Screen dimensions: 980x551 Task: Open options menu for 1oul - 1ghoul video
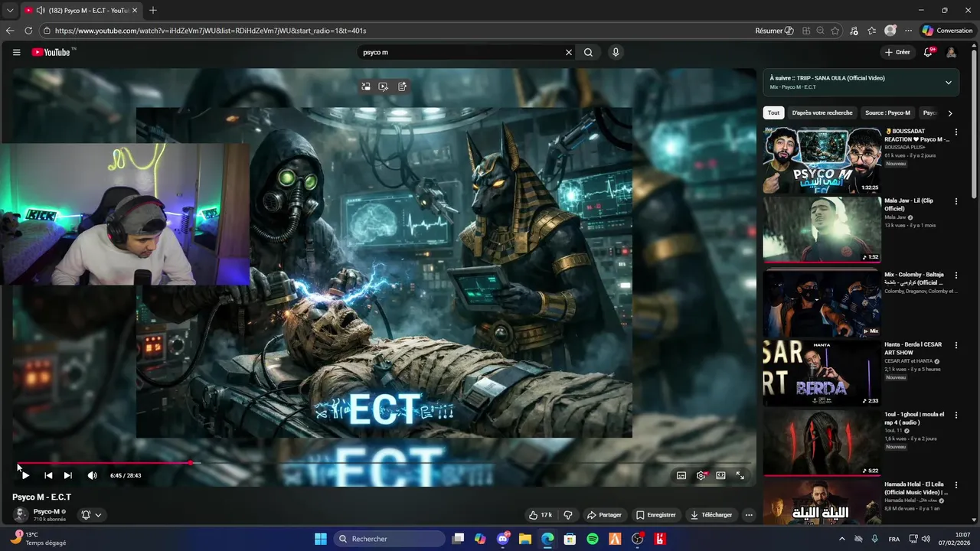[x=955, y=415]
